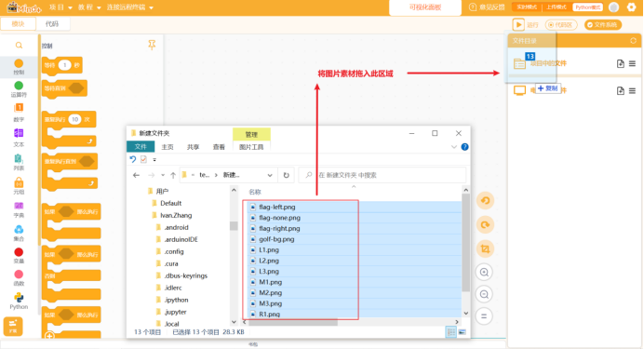The image size is (644, 349).
Task: Click the import file icon in the 项目中的文件 row
Action: 621,63
